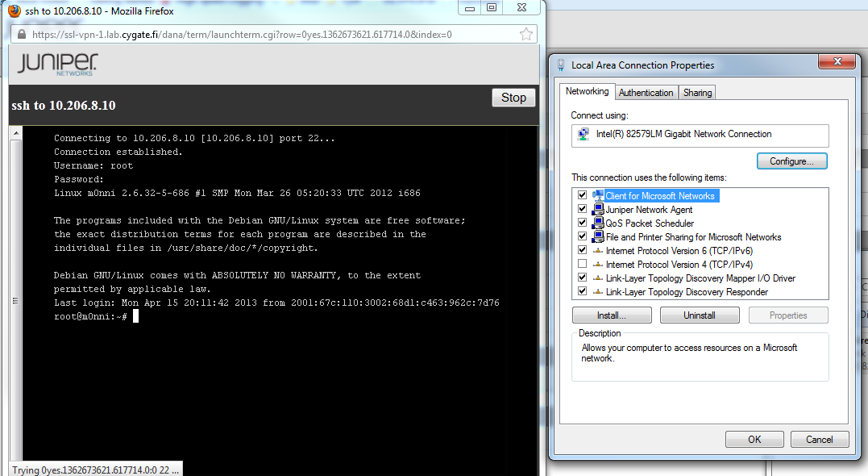Click the terminal scrollbar thumb grip

(16, 301)
